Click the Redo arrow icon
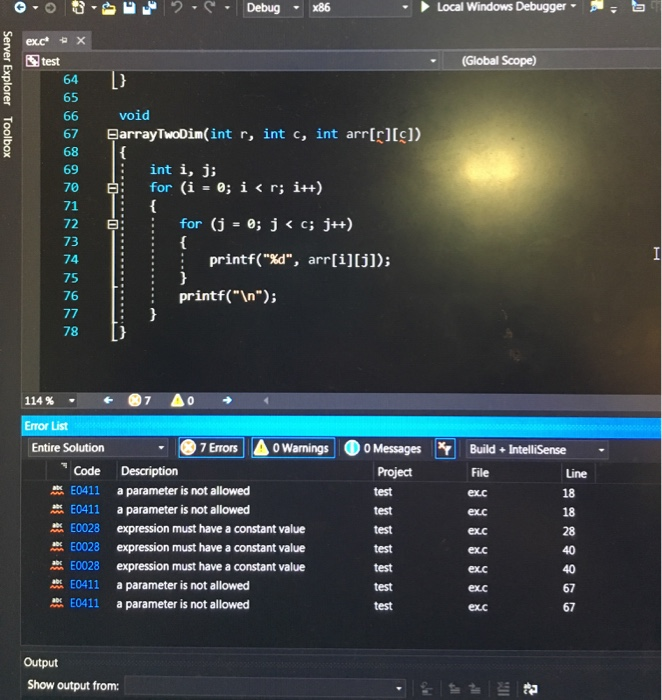The image size is (662, 700). pos(210,7)
